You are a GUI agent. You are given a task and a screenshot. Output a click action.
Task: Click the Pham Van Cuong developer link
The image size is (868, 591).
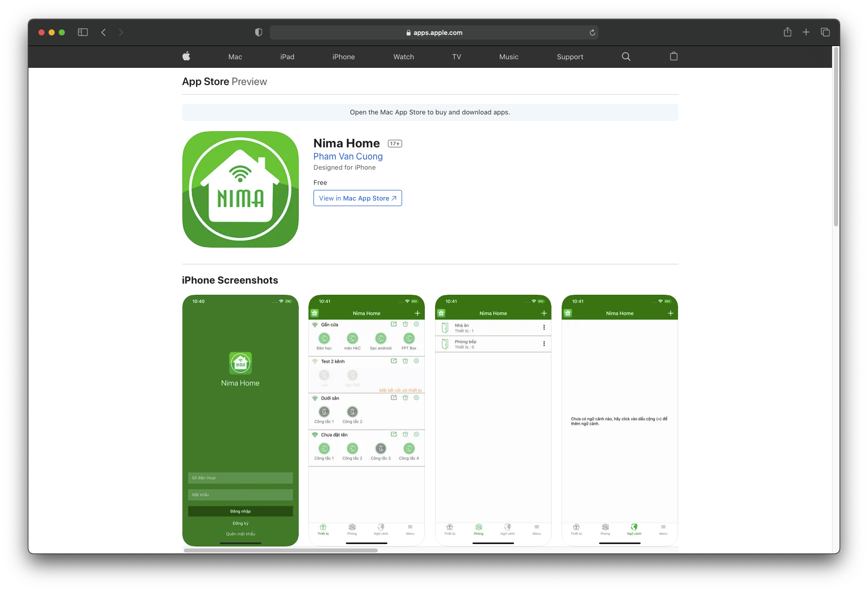(x=348, y=156)
